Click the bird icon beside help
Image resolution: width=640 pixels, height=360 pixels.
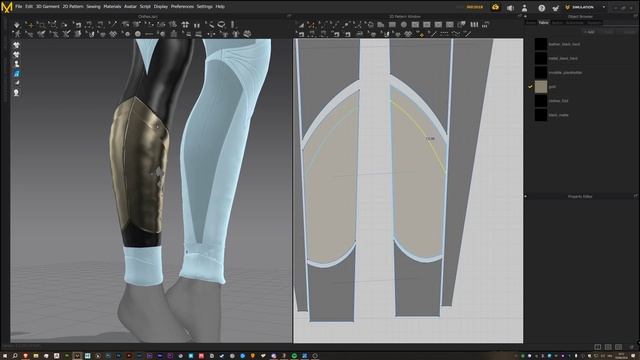pyautogui.click(x=556, y=7)
